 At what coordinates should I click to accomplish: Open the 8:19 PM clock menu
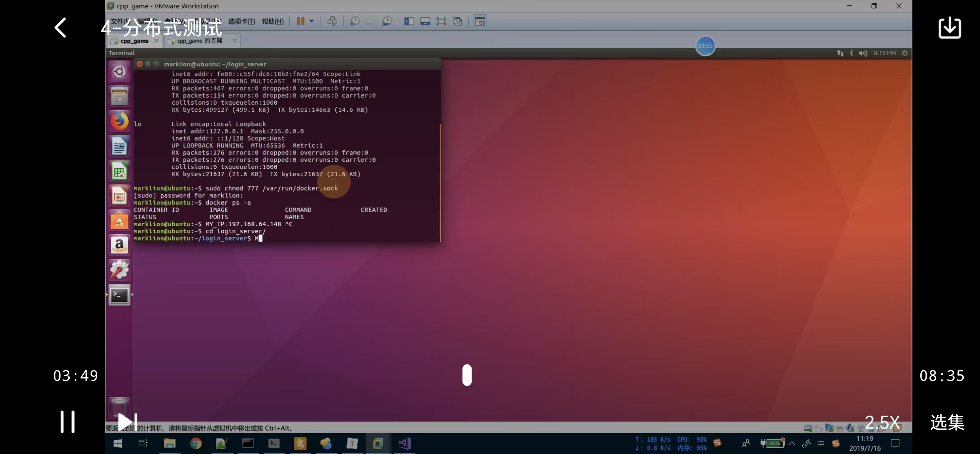click(884, 53)
